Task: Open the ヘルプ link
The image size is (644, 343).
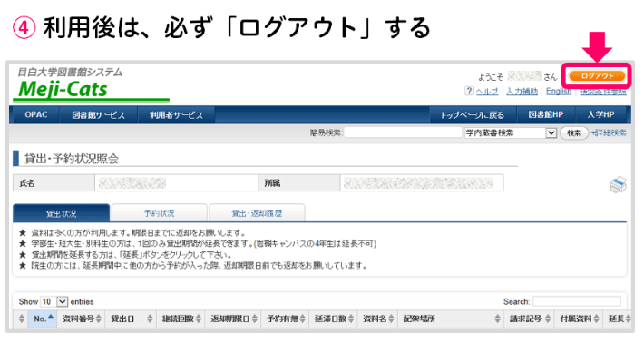Action: [x=487, y=91]
